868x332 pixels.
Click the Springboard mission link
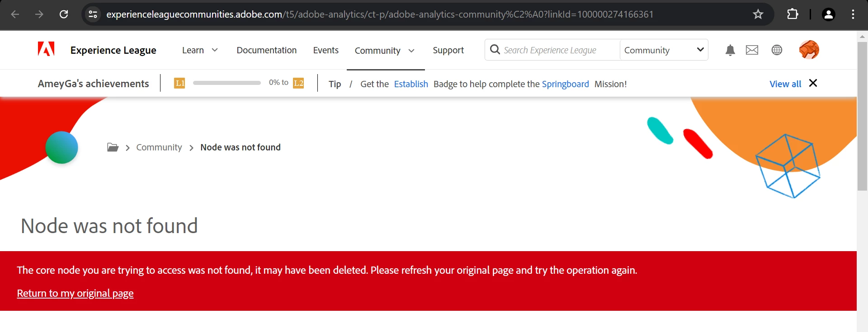point(565,84)
